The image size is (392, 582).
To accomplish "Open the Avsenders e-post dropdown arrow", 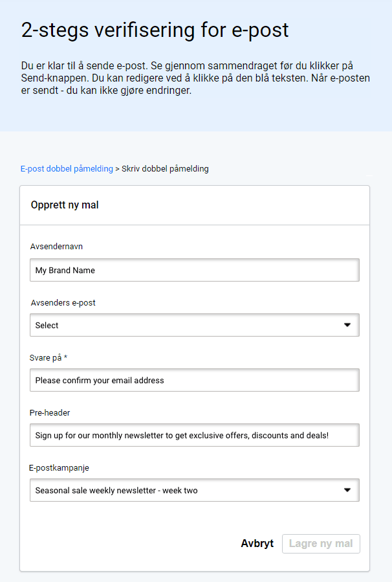I will [348, 325].
